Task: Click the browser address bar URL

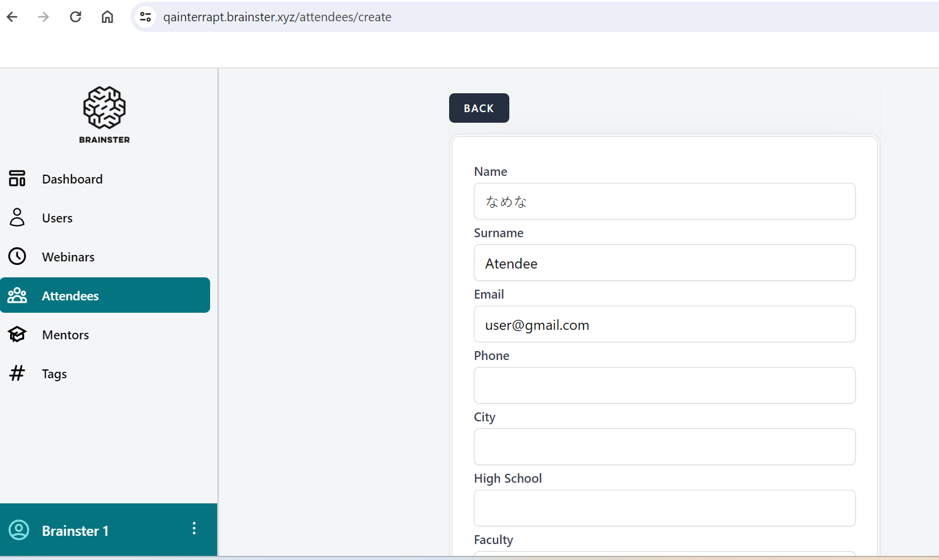Action: 277,17
